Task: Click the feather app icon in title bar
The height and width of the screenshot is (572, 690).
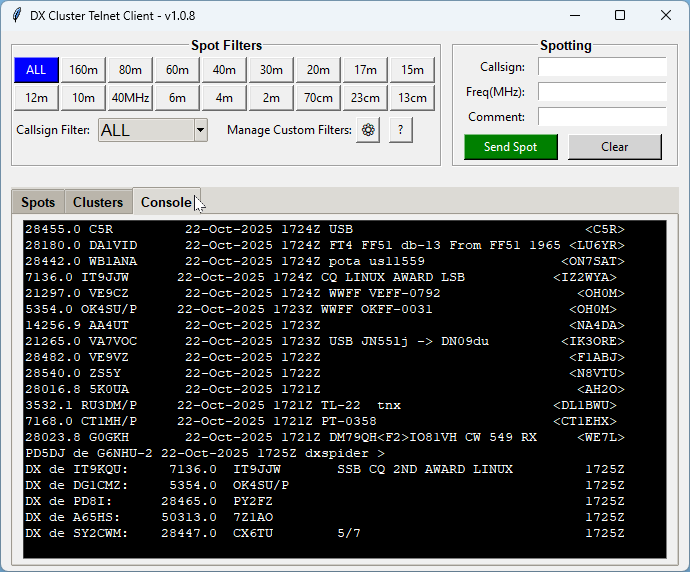Action: pyautogui.click(x=15, y=15)
